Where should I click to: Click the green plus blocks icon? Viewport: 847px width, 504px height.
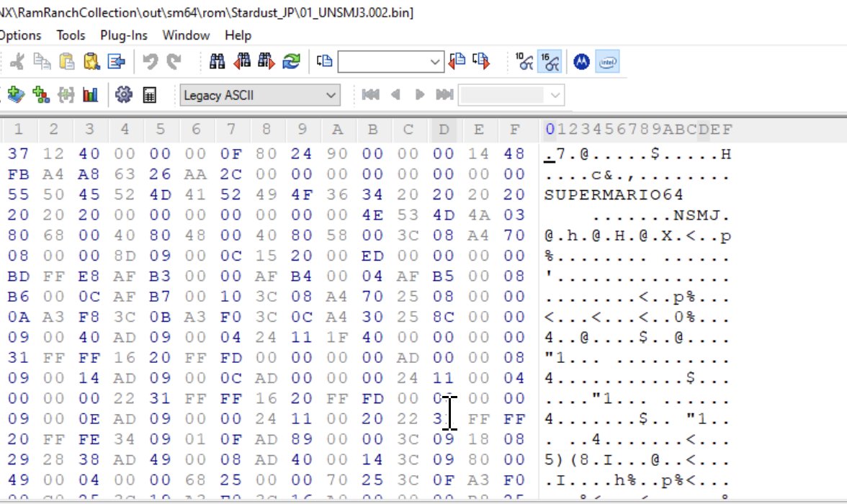tap(41, 95)
